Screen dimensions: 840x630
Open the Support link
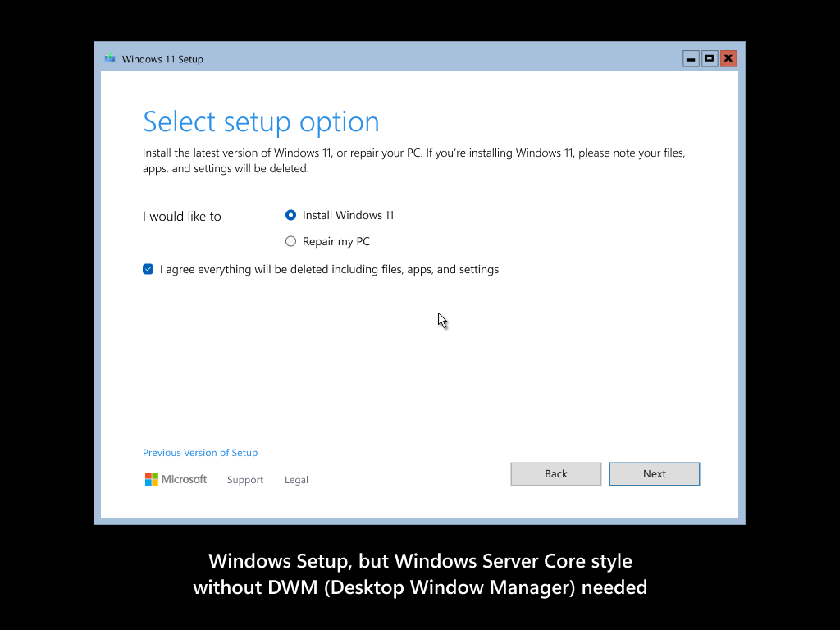coord(245,480)
